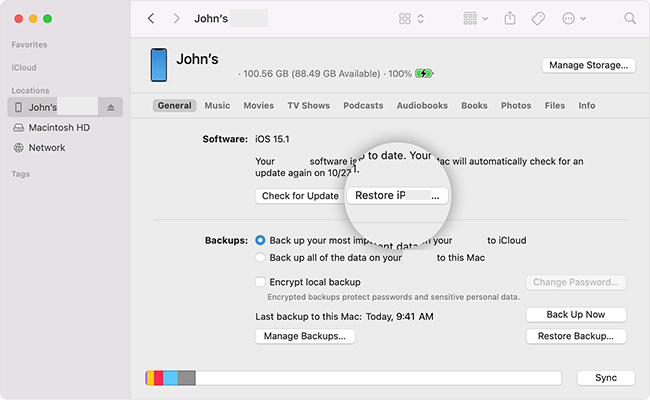Select the phone icon in sidebar
Screen dimensions: 650x400
click(x=18, y=107)
